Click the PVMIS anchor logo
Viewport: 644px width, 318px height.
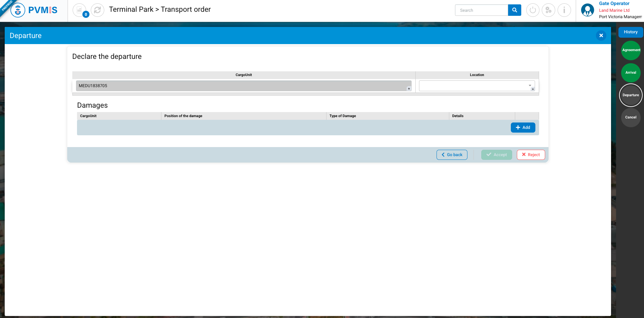18,10
